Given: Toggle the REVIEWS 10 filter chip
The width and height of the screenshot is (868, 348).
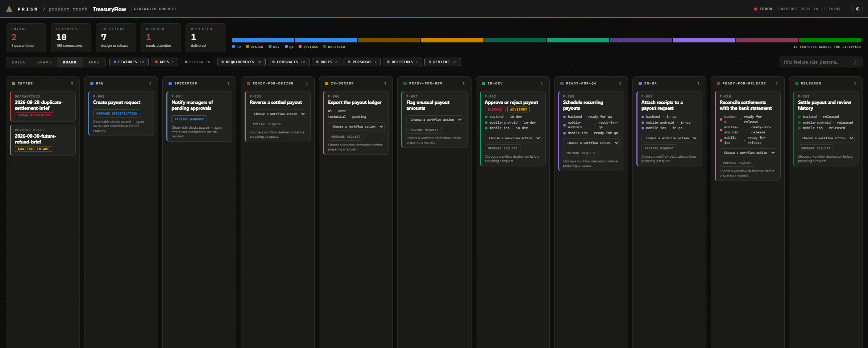Looking at the screenshot, I should [x=443, y=62].
